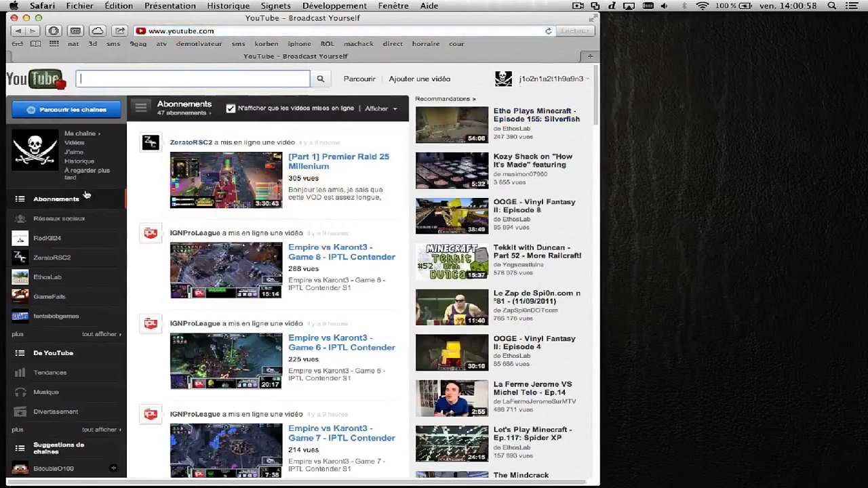Open the Édition menu
The height and width of the screenshot is (488, 868).
119,6
